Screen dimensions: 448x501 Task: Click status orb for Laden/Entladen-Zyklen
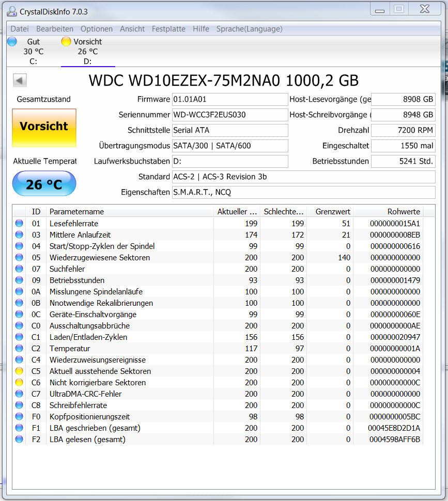19,337
